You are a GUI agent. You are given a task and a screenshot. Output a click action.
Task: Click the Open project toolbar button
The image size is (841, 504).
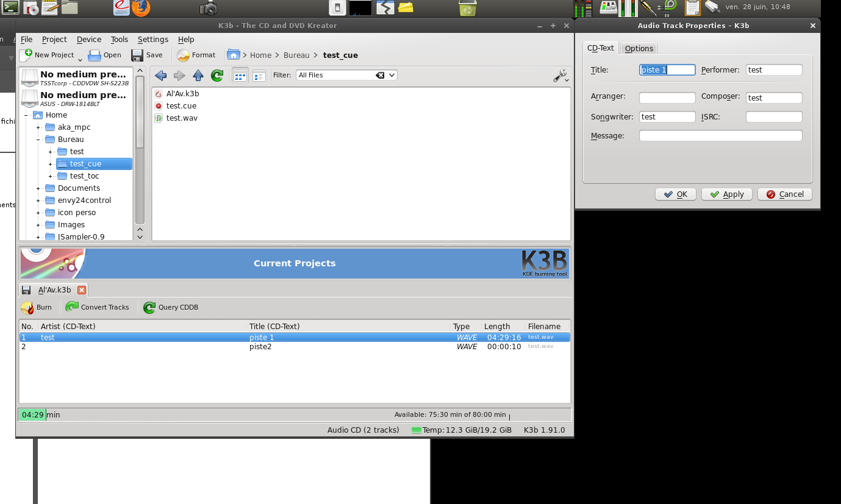click(105, 55)
